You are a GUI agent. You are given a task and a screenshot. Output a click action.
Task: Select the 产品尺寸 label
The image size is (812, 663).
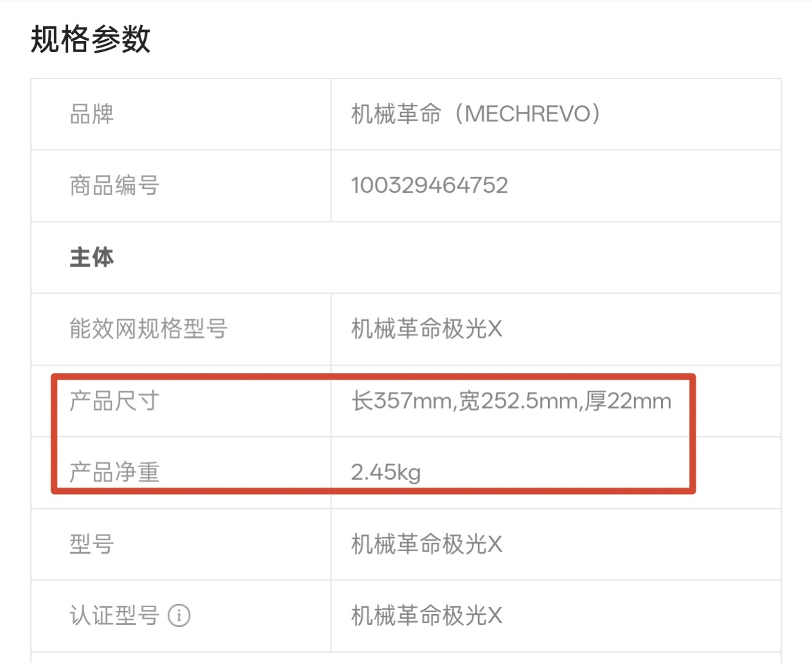[x=114, y=401]
